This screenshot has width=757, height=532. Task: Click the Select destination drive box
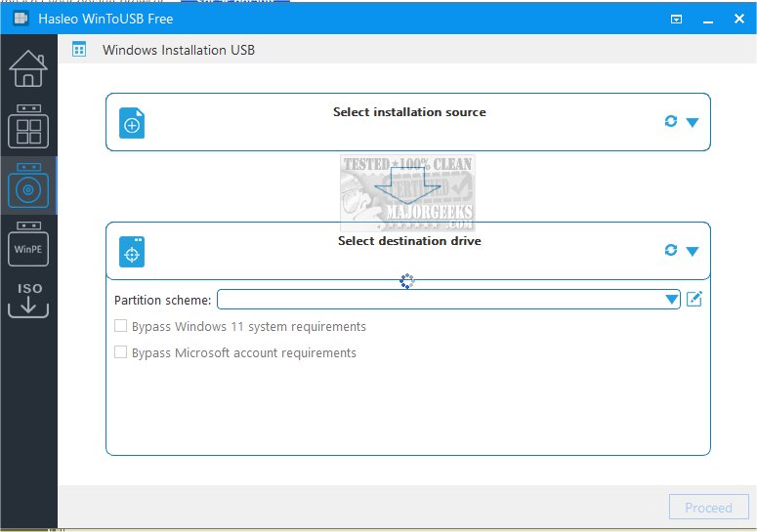click(x=408, y=251)
